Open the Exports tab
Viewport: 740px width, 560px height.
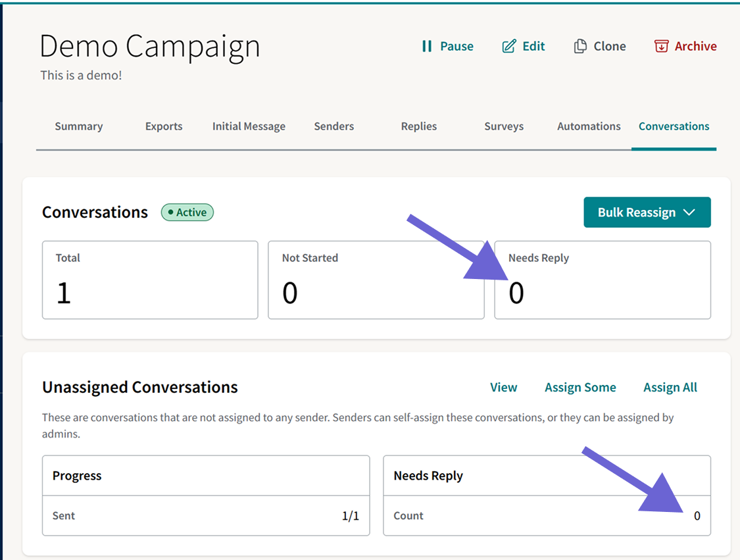pyautogui.click(x=164, y=126)
